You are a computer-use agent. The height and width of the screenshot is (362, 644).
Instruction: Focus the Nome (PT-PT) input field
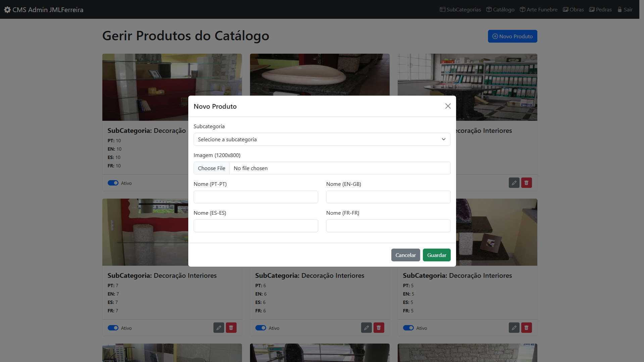click(x=256, y=197)
